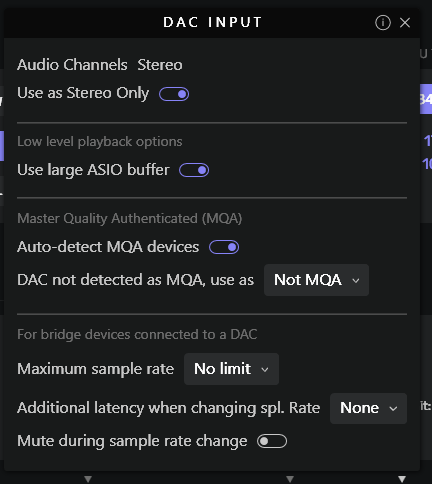Open the Not MQA dropdown
The width and height of the screenshot is (432, 484).
point(316,280)
